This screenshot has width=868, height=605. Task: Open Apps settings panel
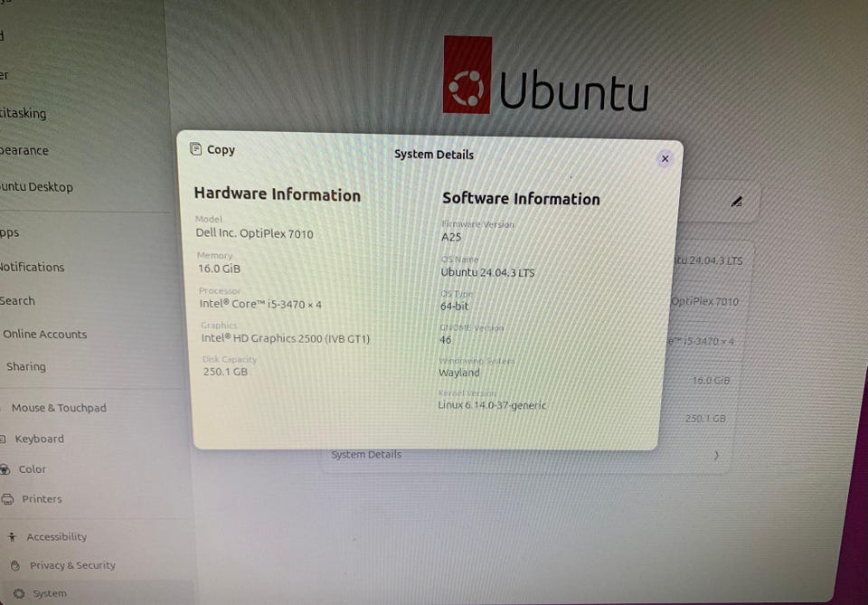[9, 232]
